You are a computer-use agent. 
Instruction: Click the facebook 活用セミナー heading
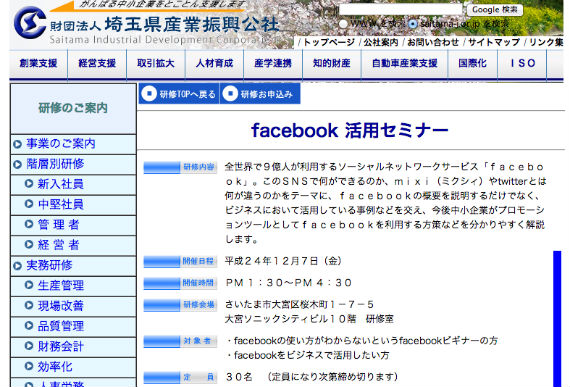[350, 130]
